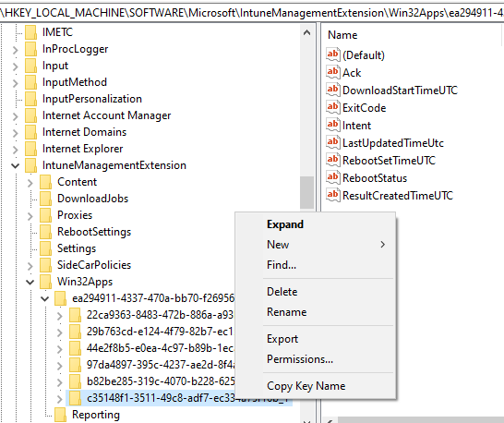504x423 pixels.
Task: Expand the Content subkey chevron
Action: coord(30,183)
